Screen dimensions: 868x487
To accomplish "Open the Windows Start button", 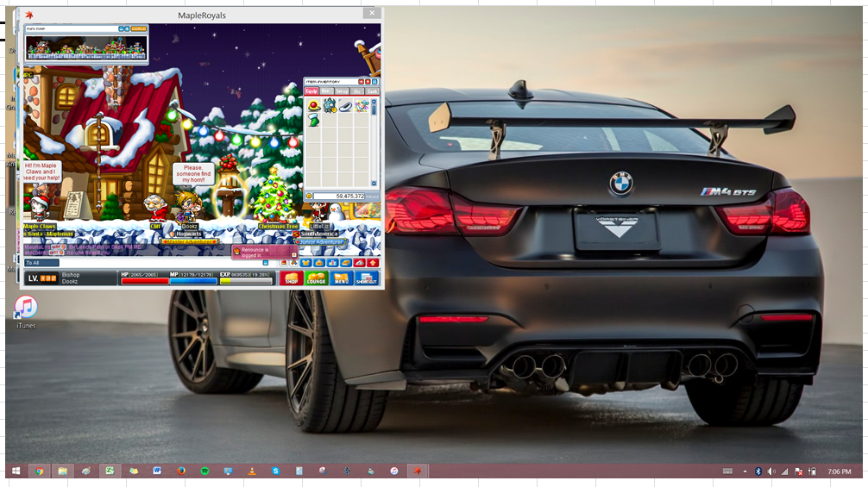I will tap(16, 471).
